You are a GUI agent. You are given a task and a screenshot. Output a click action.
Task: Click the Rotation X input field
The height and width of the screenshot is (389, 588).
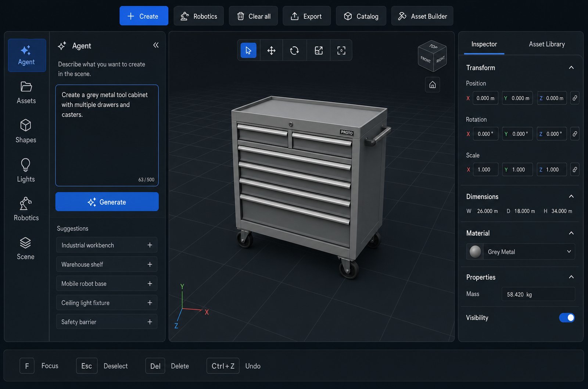click(x=485, y=134)
